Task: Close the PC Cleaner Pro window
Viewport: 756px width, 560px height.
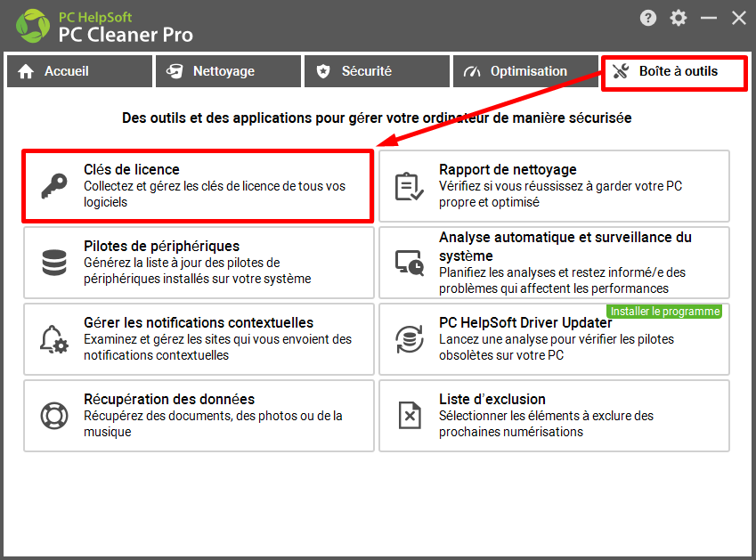Action: pos(739,19)
